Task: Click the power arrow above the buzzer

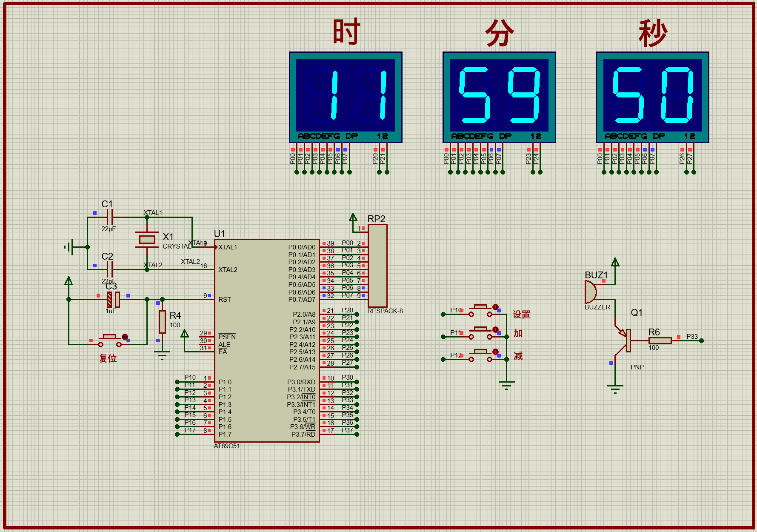Action: point(615,263)
